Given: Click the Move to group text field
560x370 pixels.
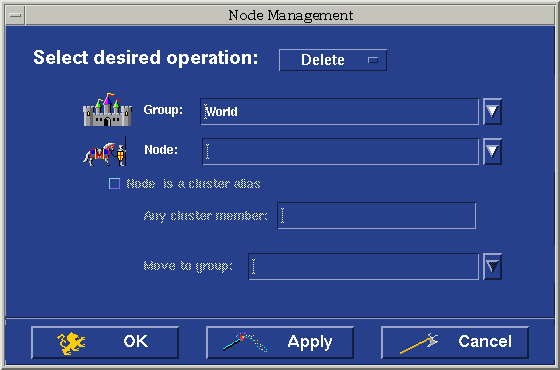Looking at the screenshot, I should tap(364, 266).
